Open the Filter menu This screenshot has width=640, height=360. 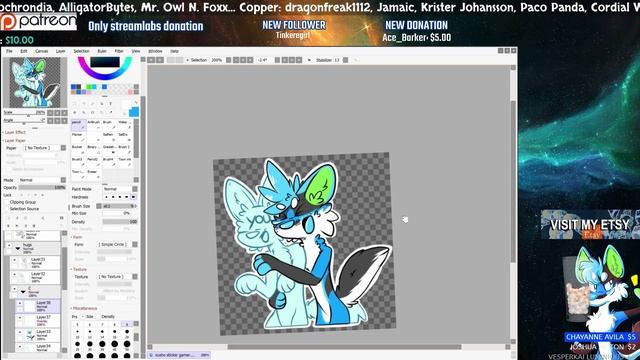point(119,51)
